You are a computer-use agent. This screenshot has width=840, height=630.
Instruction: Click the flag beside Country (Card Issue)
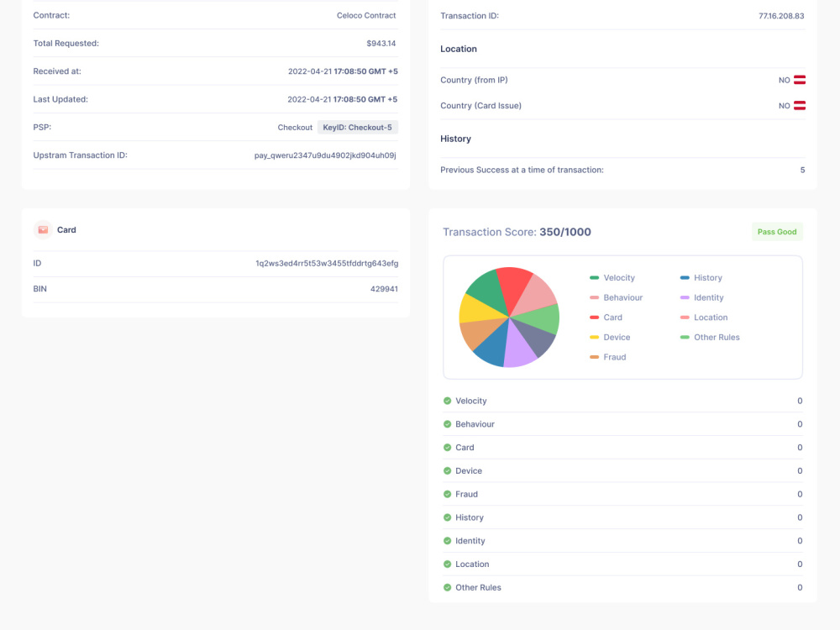coord(800,106)
